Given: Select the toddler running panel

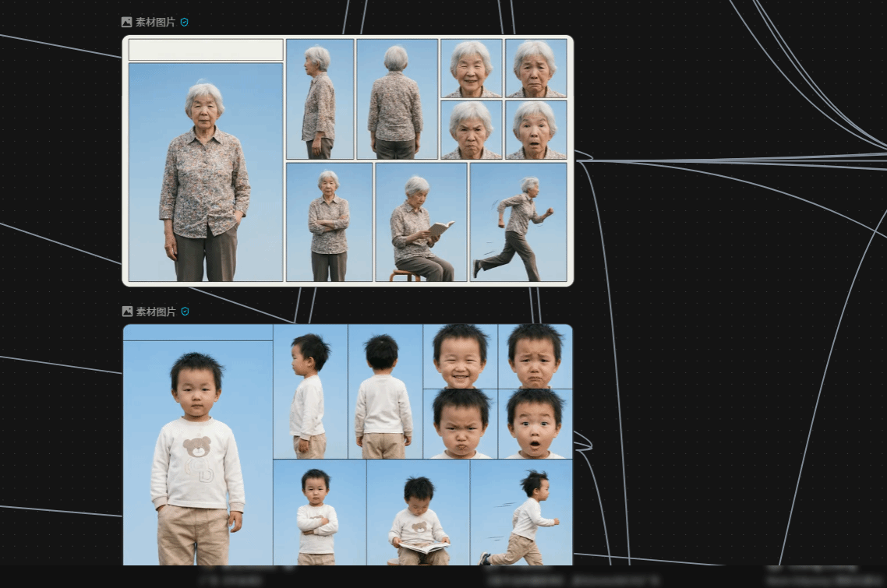Looking at the screenshot, I should coord(521,512).
